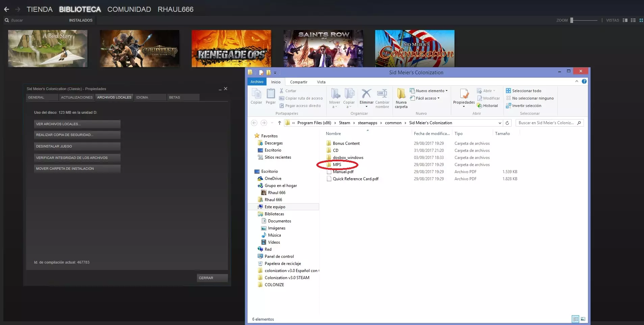Viewport: 644px width, 325px height.
Task: Open Descargas in the navigation pane
Action: click(x=274, y=143)
